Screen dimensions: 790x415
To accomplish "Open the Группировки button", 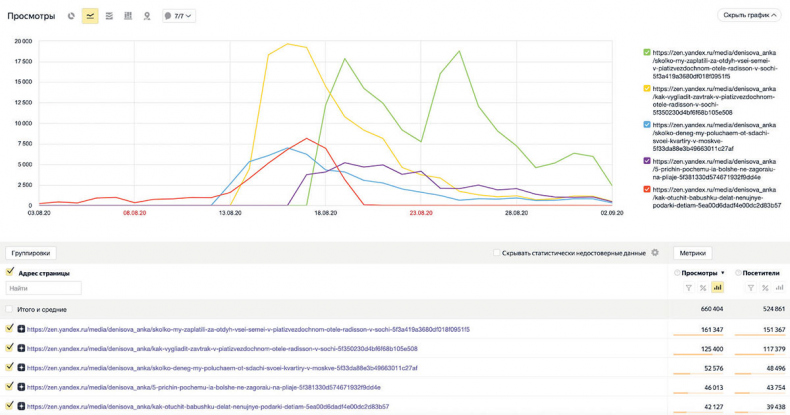I will point(31,253).
